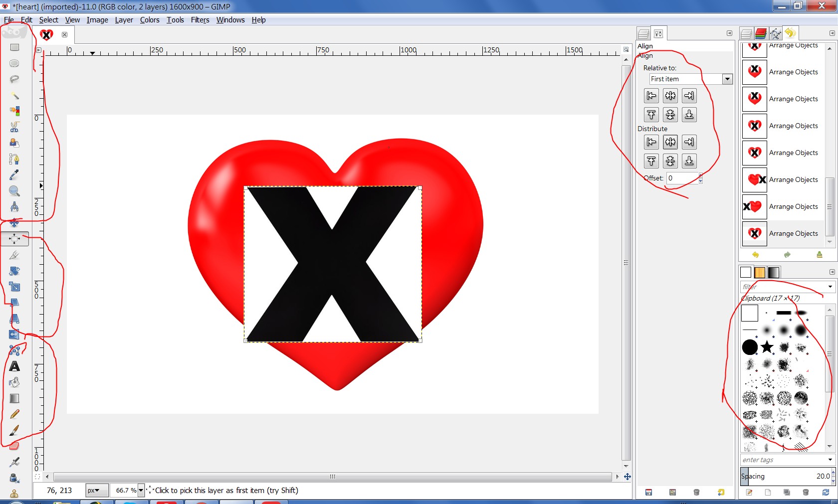Select the star-shaped brush
Image resolution: width=838 pixels, height=504 pixels.
pos(767,347)
